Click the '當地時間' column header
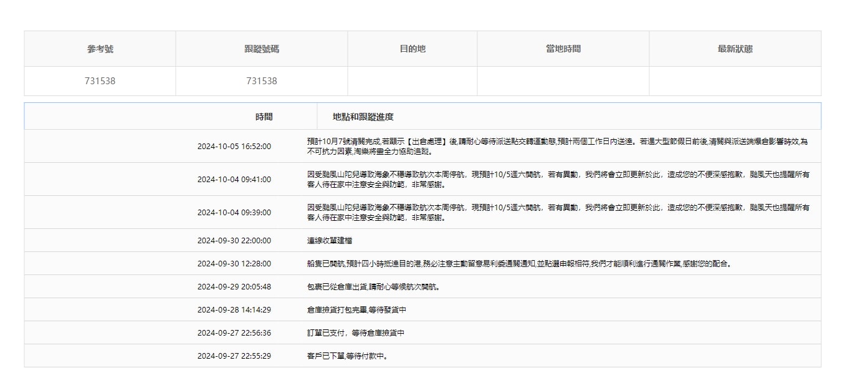Viewport: 868px width, 383px height. (563, 49)
